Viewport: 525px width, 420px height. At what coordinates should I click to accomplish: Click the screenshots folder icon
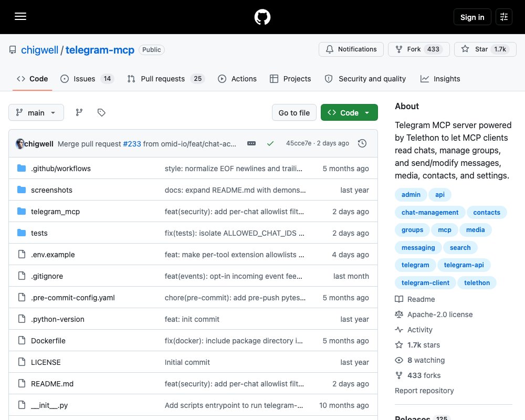tap(22, 190)
